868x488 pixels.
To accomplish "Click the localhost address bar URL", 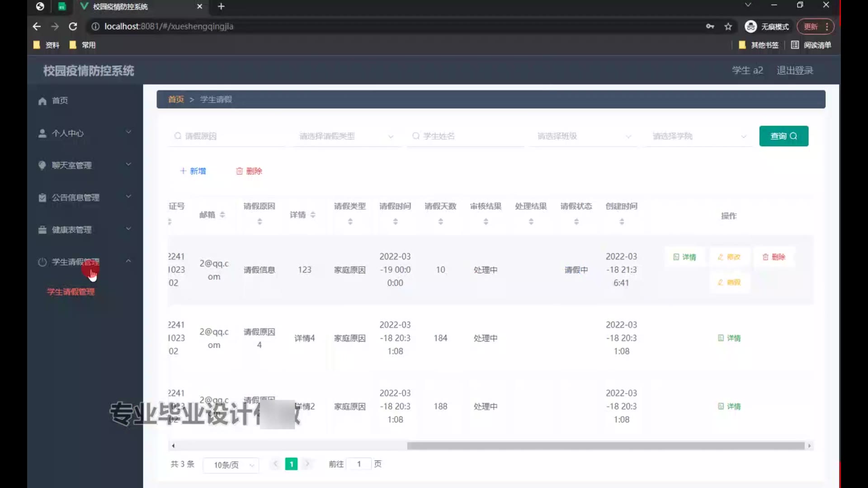I will [x=169, y=27].
